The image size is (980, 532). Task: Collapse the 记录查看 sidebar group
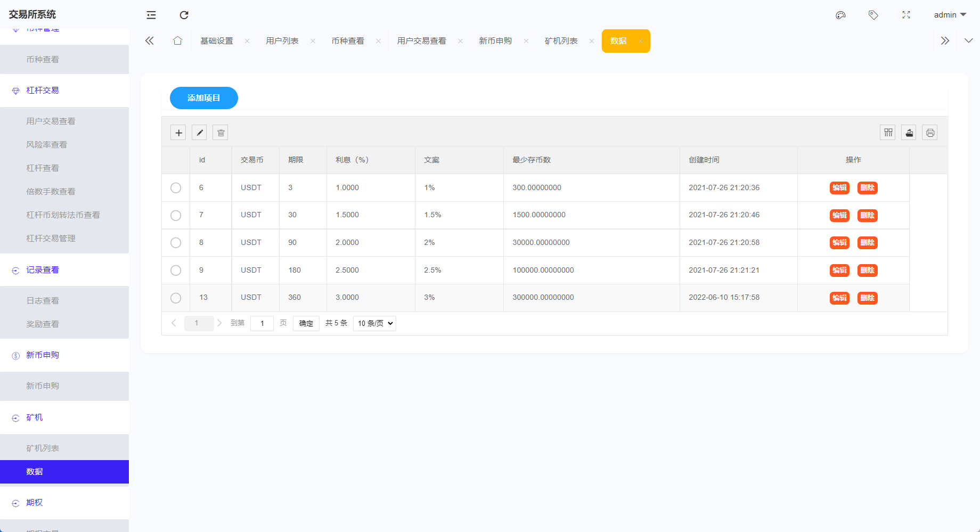click(x=64, y=270)
